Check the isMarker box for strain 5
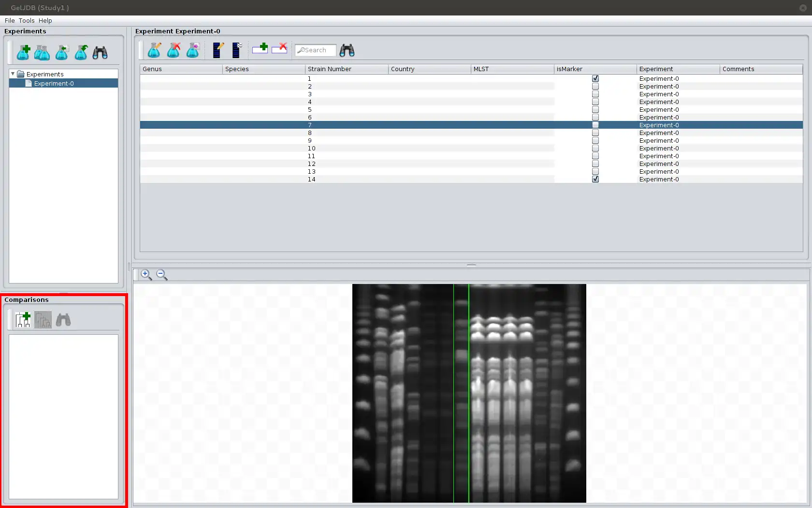Screen dimensions: 812x508 (595, 109)
